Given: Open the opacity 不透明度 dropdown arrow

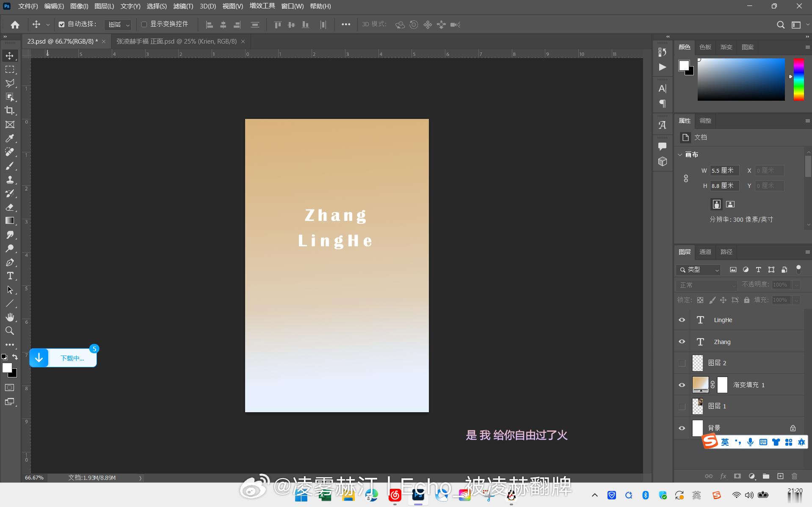Looking at the screenshot, I should (x=796, y=285).
